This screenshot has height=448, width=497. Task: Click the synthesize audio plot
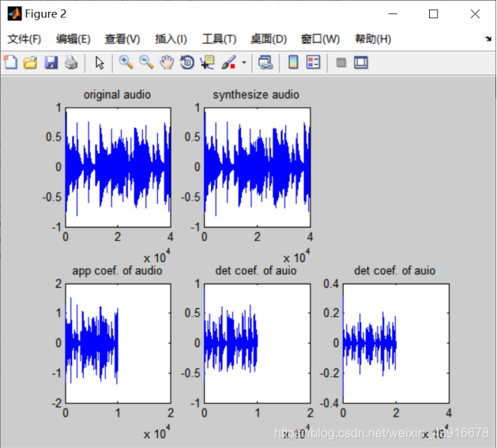[257, 168]
